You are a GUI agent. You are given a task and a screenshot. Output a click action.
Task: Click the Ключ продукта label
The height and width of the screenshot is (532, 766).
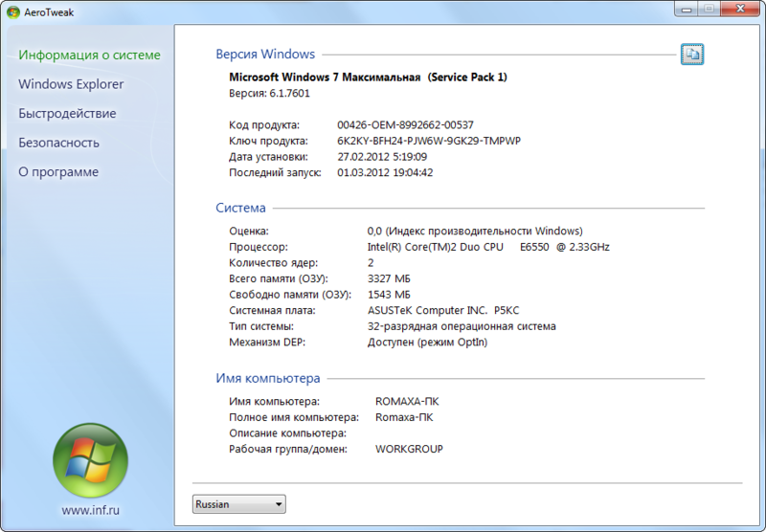269,141
